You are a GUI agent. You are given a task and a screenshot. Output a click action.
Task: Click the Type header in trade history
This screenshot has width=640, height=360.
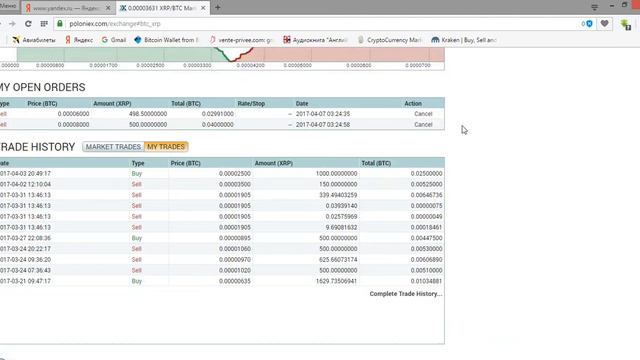point(138,163)
